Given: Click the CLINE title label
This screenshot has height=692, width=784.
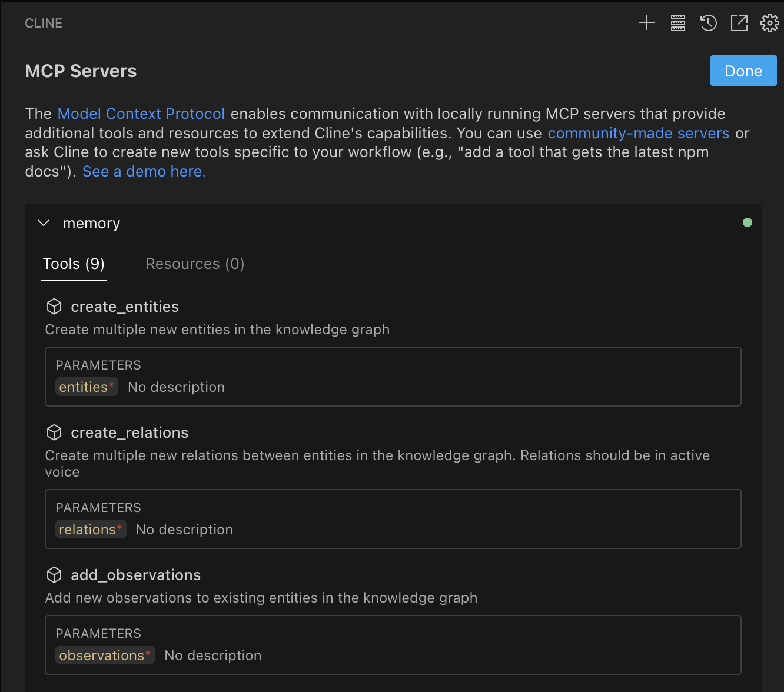Looking at the screenshot, I should point(43,23).
